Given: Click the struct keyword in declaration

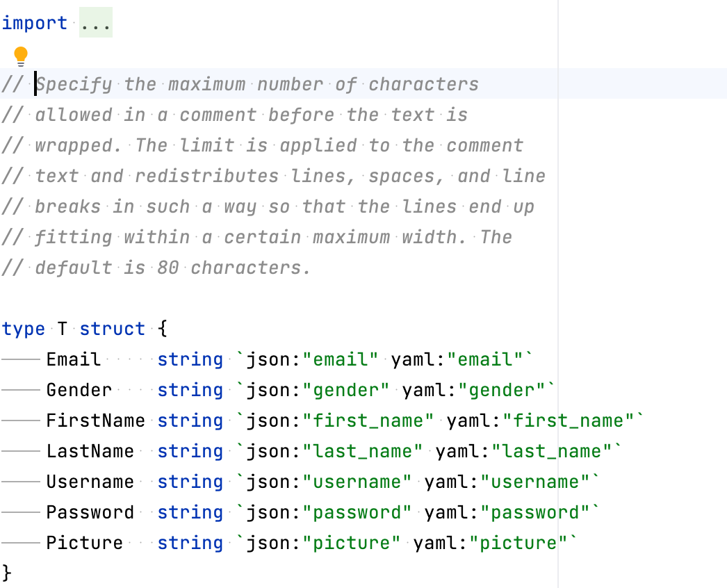Looking at the screenshot, I should [x=112, y=328].
